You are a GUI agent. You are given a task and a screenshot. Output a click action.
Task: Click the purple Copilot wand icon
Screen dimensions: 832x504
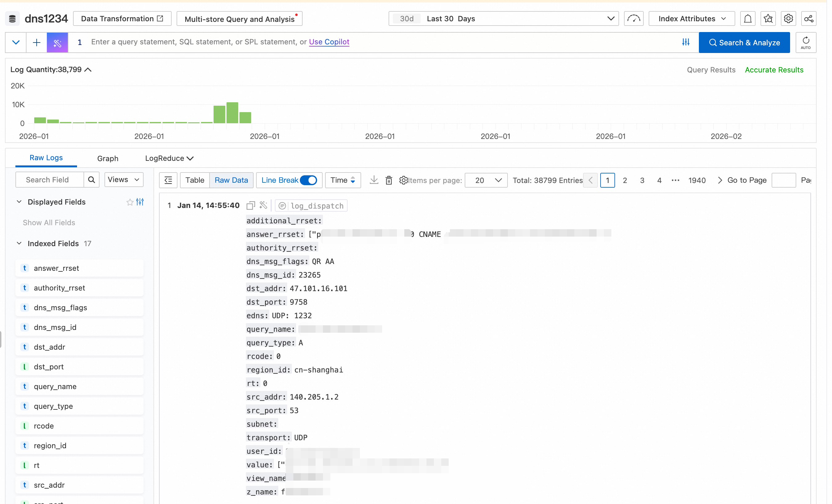pos(57,43)
